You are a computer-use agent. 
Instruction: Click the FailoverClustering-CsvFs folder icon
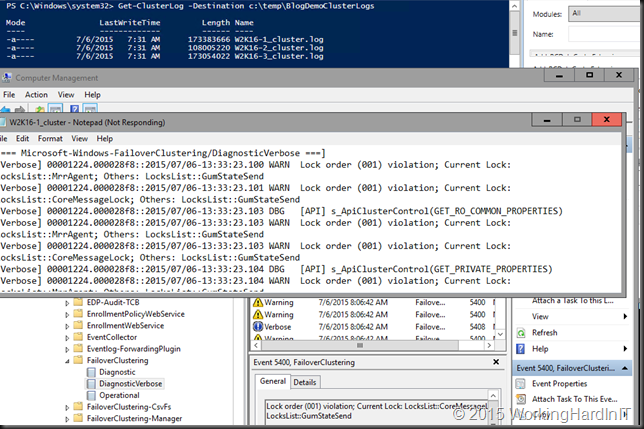tap(78, 407)
